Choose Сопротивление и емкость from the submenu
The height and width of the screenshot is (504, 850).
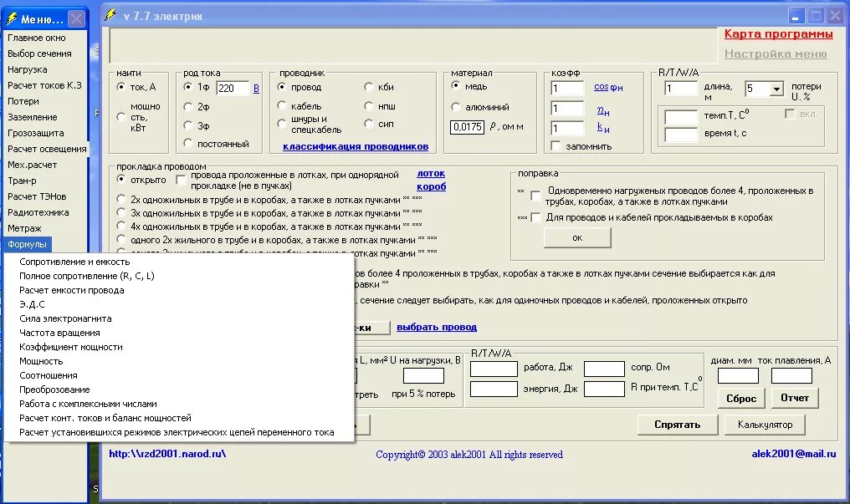tap(74, 262)
